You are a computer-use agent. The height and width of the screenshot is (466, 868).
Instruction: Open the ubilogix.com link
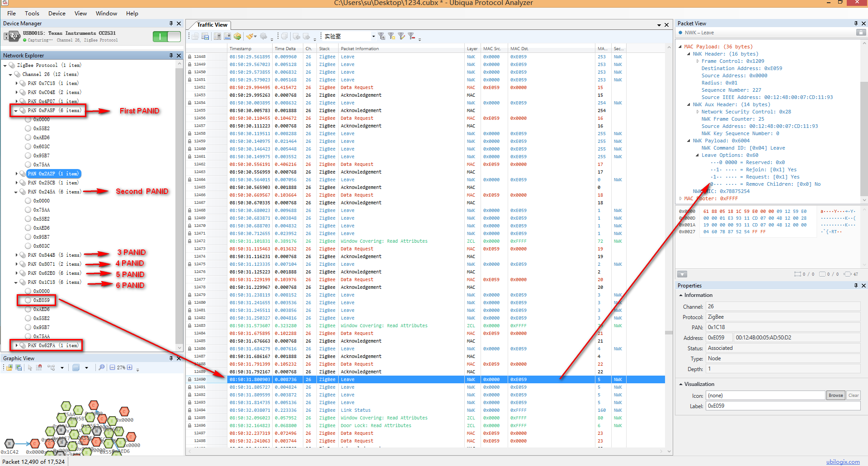(843, 461)
